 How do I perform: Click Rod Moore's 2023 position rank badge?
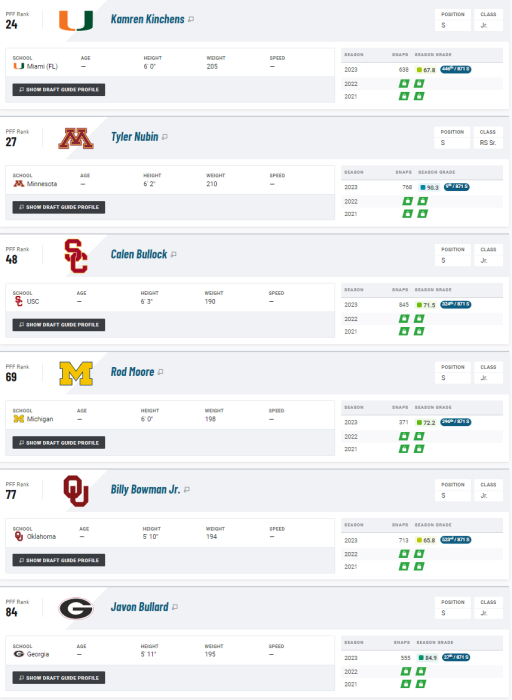pos(456,422)
